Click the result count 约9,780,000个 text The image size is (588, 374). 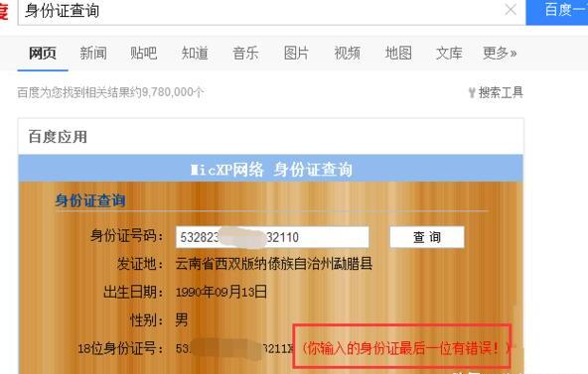[168, 92]
